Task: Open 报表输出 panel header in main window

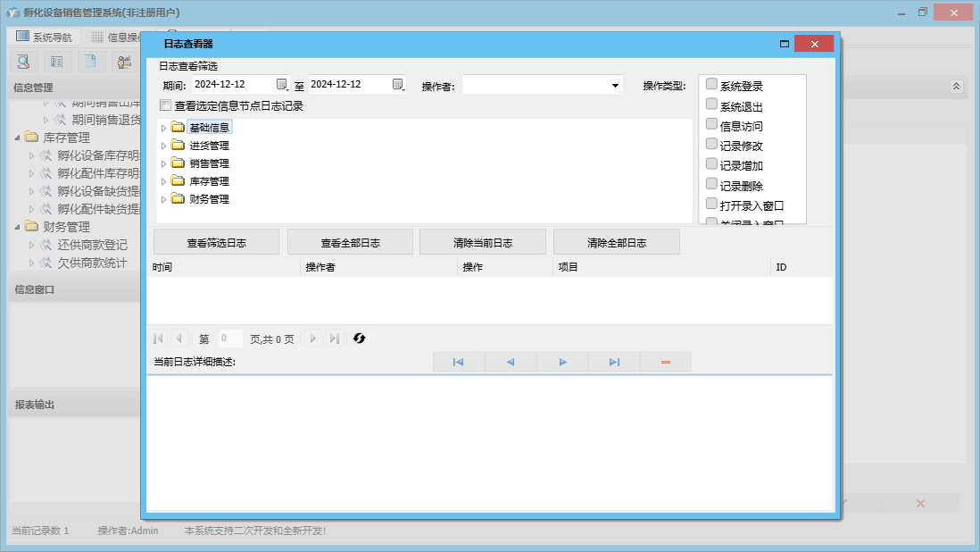Action: [x=74, y=405]
